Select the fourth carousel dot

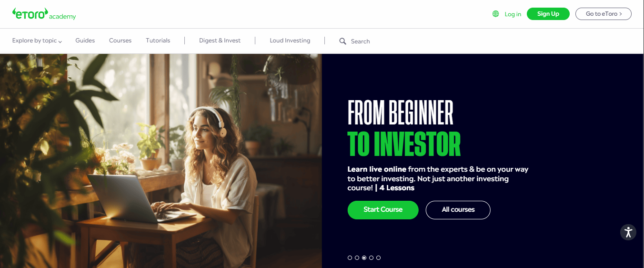coord(372,258)
